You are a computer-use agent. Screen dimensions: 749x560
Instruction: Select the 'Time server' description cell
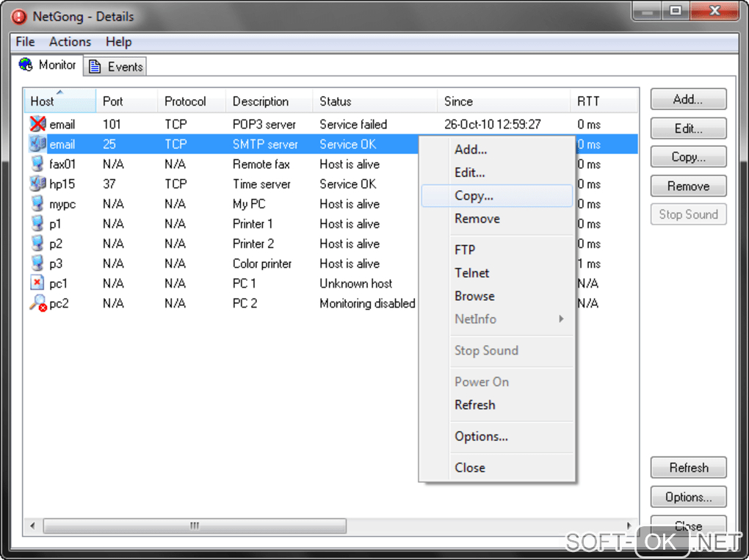point(261,183)
